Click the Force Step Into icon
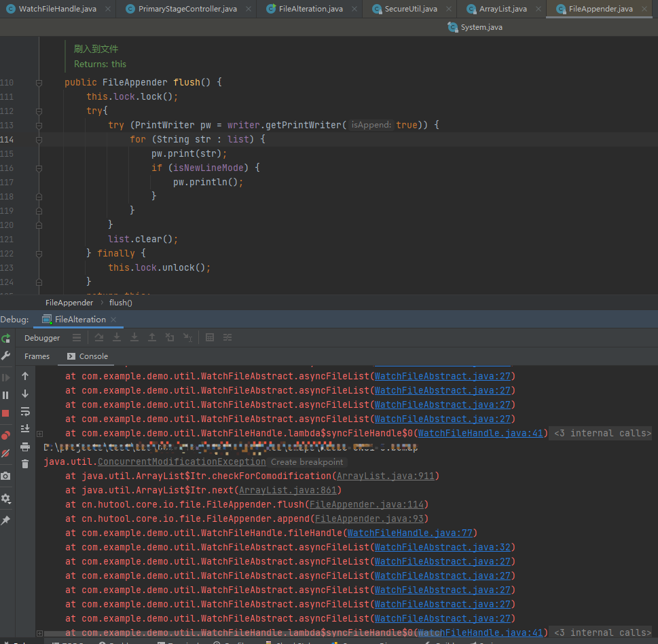 (134, 337)
